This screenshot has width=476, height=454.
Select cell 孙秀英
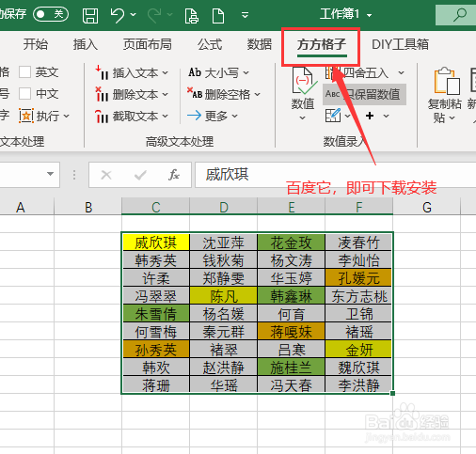click(x=156, y=350)
